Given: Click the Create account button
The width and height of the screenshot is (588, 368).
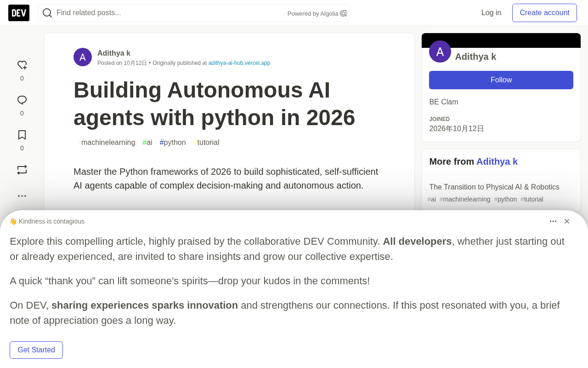Looking at the screenshot, I should [545, 13].
